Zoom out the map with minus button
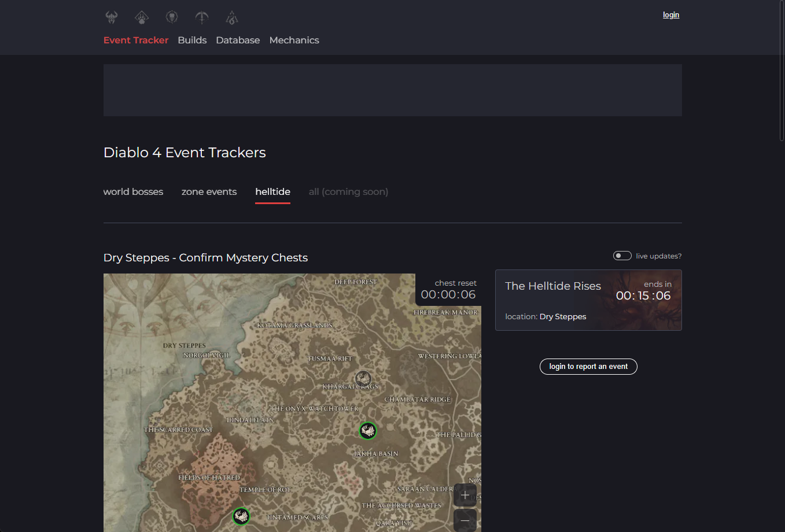 [x=465, y=520]
